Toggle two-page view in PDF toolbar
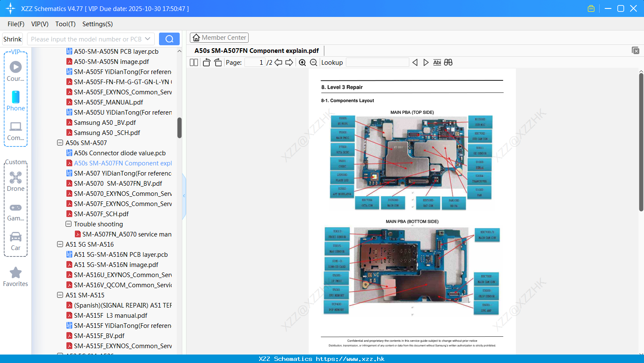This screenshot has height=363, width=644. [x=194, y=63]
